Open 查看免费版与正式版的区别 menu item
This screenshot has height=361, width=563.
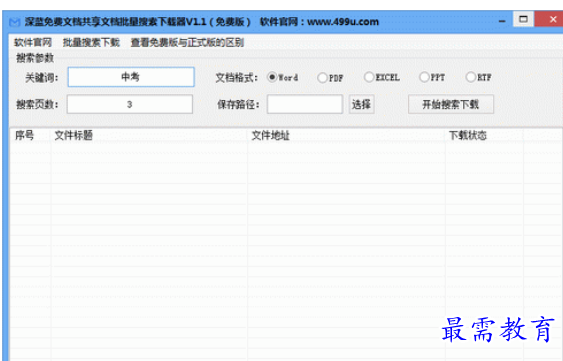click(187, 42)
